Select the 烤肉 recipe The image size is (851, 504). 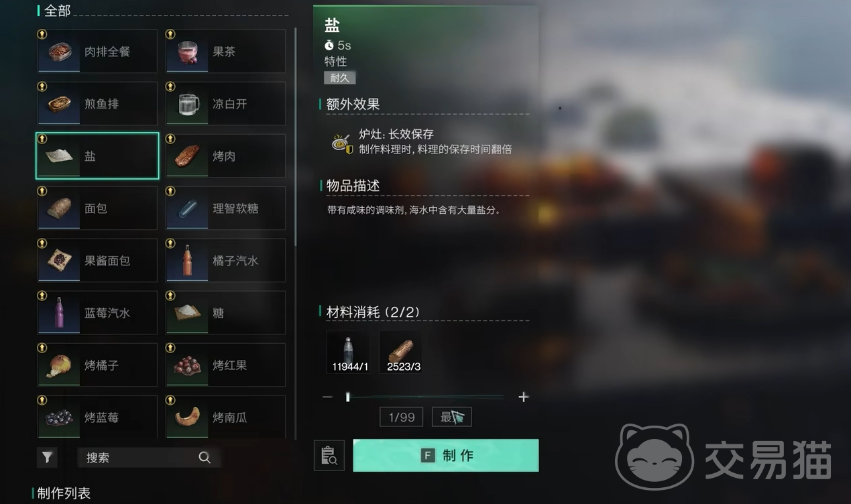pyautogui.click(x=226, y=155)
